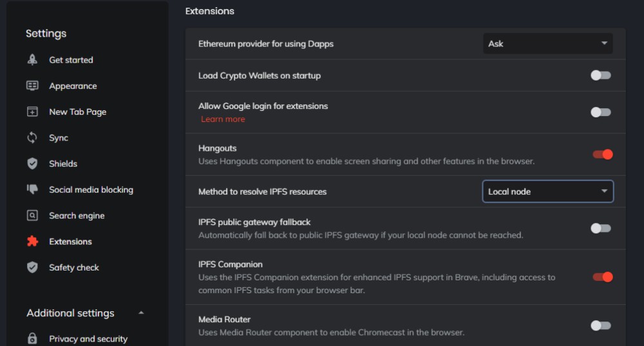Image resolution: width=644 pixels, height=346 pixels.
Task: Click the Shields badge icon
Action: (32, 164)
